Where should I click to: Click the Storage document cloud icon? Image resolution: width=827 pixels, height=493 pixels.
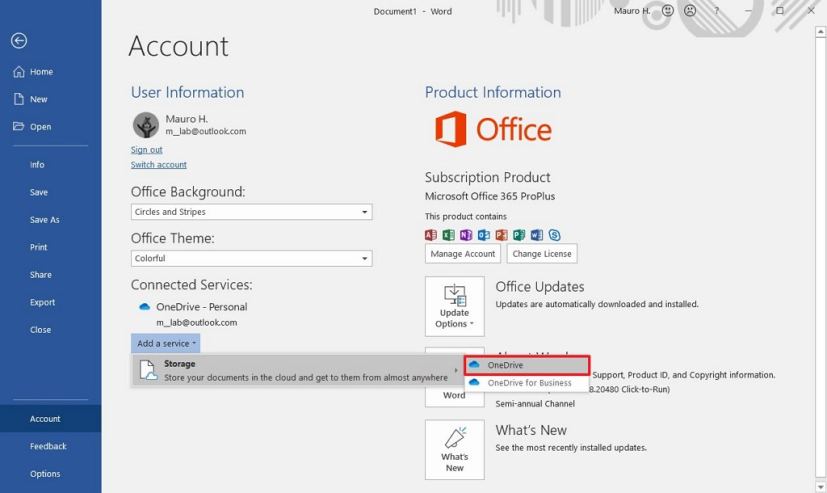[148, 371]
